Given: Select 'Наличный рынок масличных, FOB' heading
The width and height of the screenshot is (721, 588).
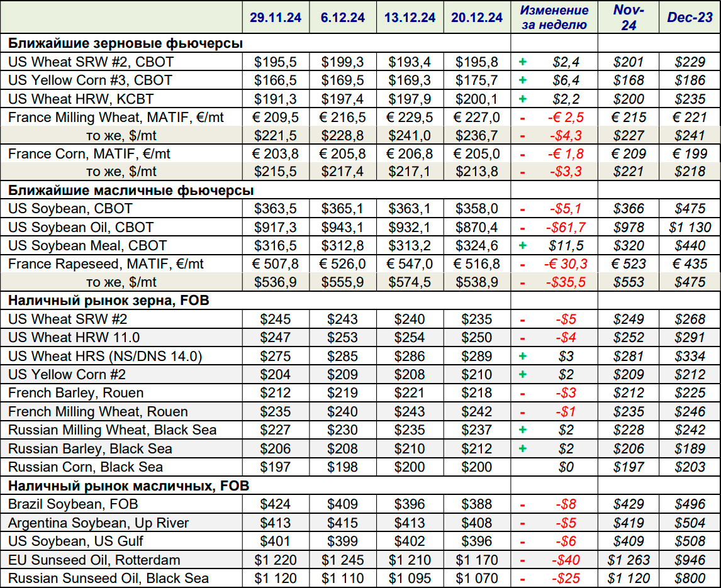Looking at the screenshot, I should [129, 486].
